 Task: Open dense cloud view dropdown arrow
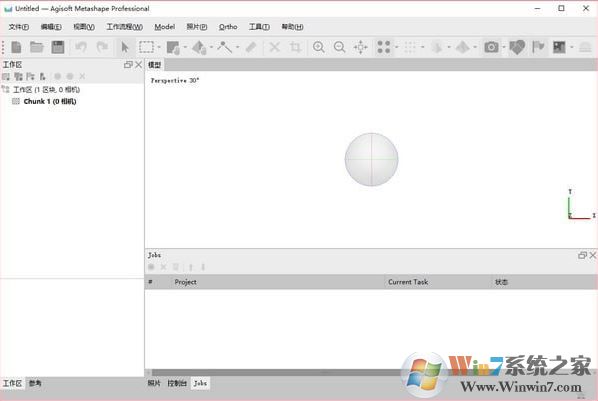(423, 47)
